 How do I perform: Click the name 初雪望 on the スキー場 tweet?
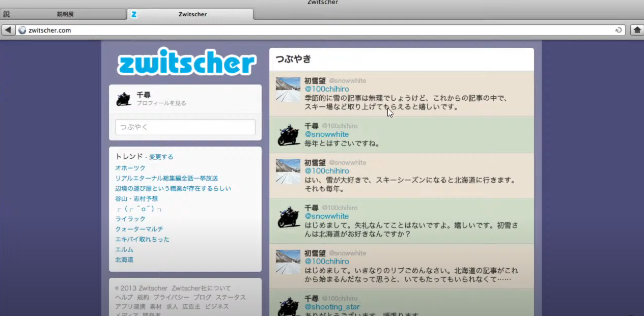tap(315, 80)
